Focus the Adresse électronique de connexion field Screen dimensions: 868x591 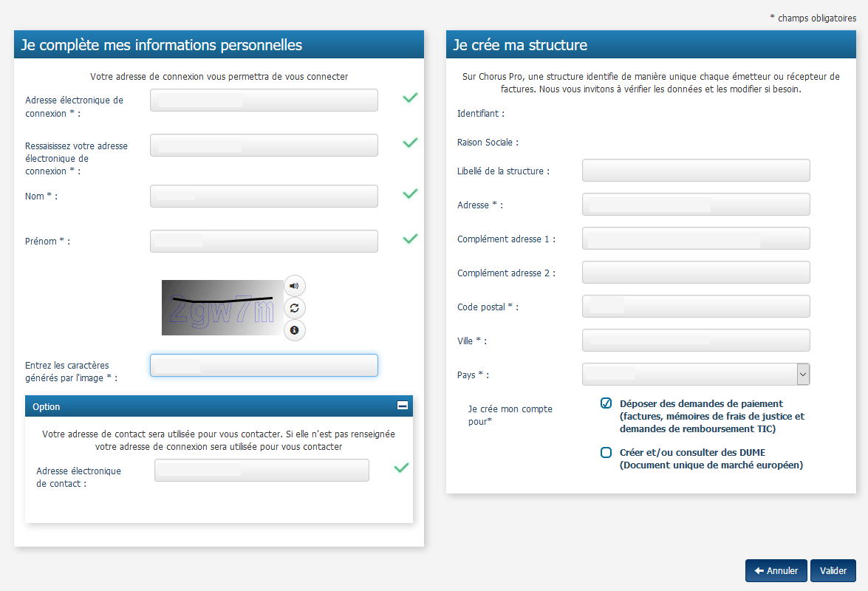(264, 100)
